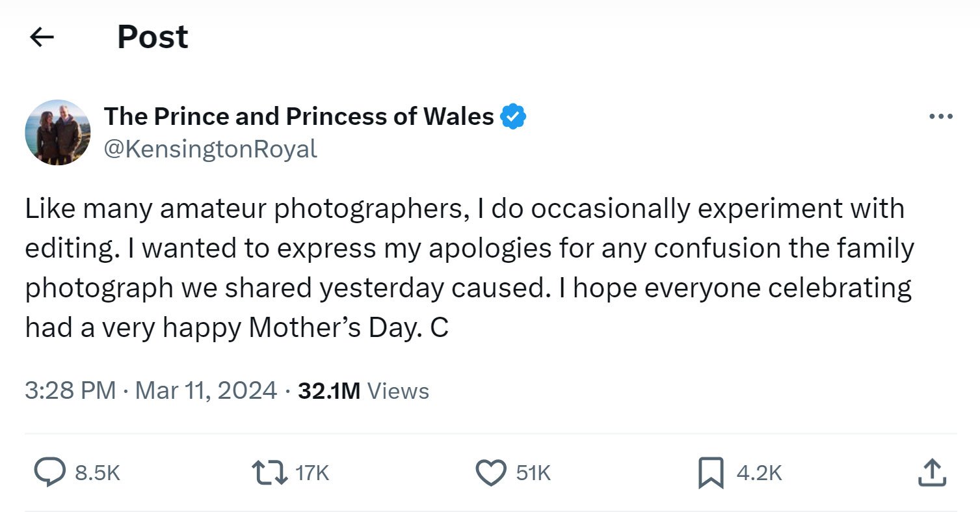Image resolution: width=980 pixels, height=512 pixels.
Task: Click the 51K likes count
Action: pos(534,473)
